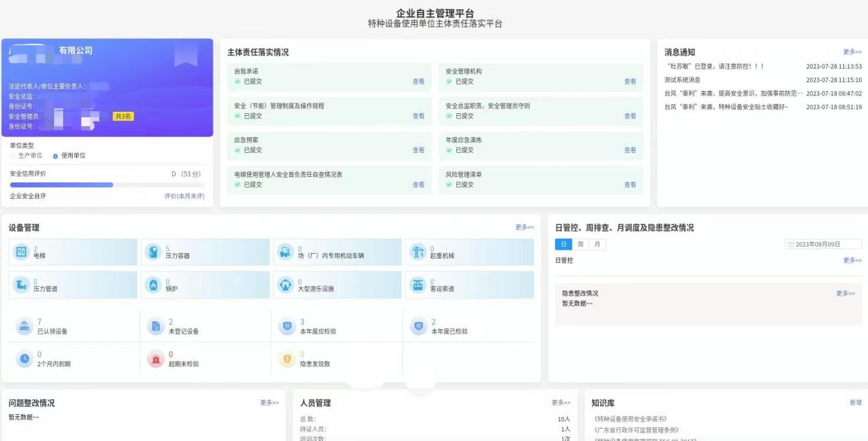Image resolution: width=868 pixels, height=441 pixels.
Task: Click 查看 for 安全管理机构
Action: 630,81
